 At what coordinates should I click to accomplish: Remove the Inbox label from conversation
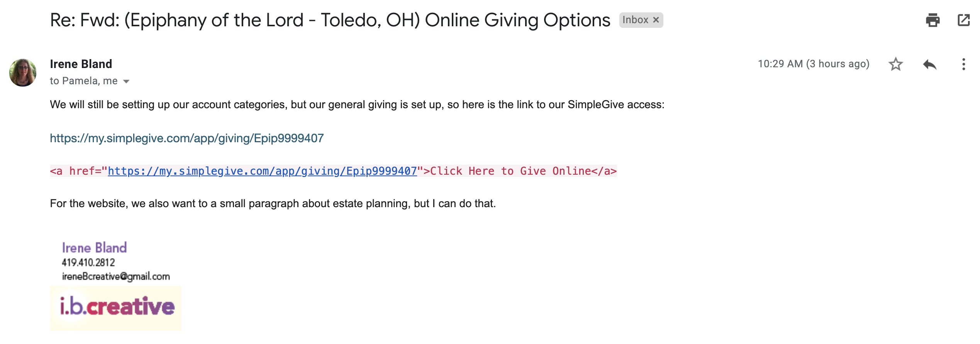[656, 20]
